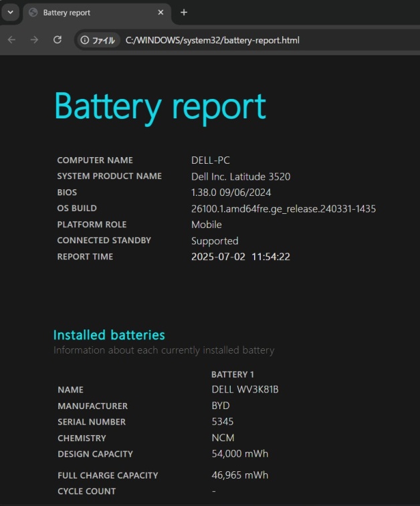The image size is (420, 506).
Task: Select the chemistry value NCM
Action: tap(223, 438)
